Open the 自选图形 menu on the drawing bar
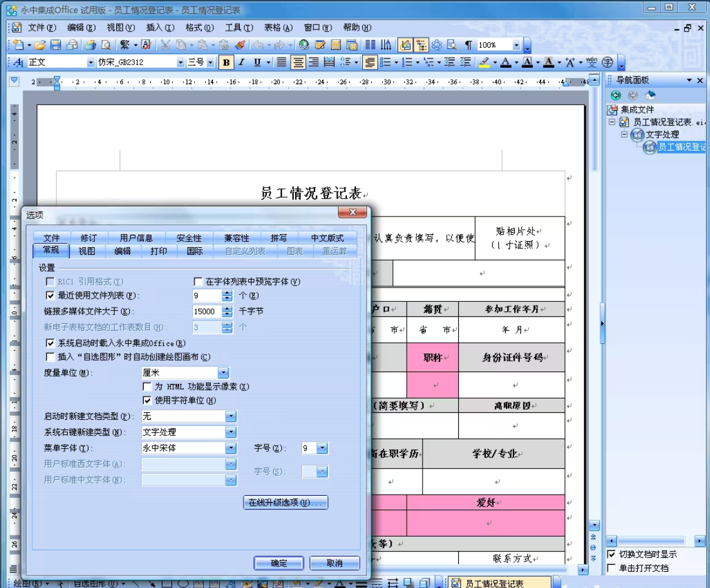 (99, 584)
